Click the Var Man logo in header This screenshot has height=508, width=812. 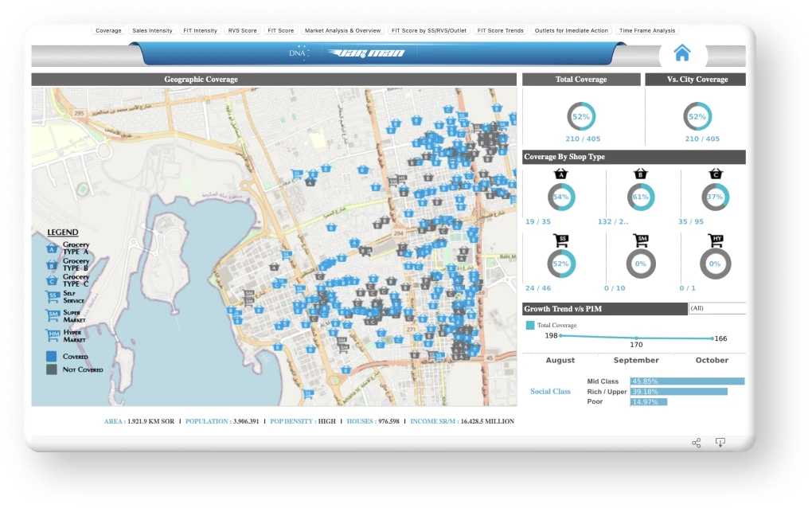click(367, 53)
